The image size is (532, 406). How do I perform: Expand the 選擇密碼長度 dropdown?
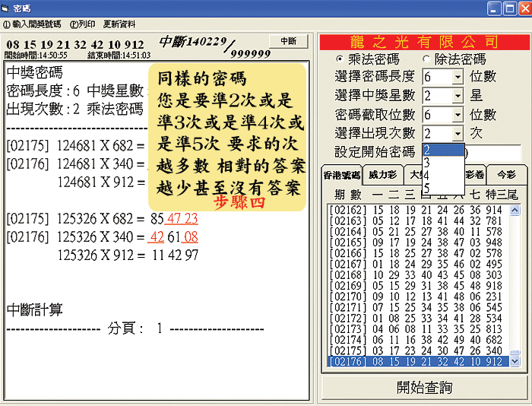[x=458, y=77]
